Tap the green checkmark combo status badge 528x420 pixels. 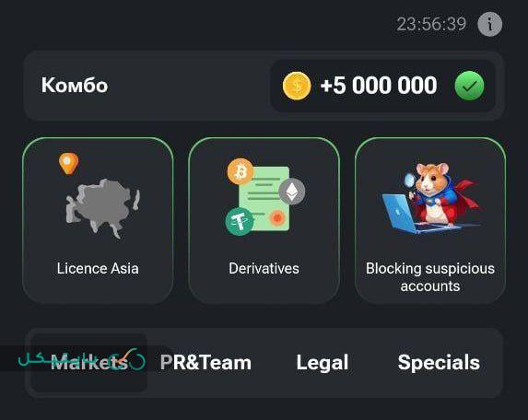[x=469, y=86]
